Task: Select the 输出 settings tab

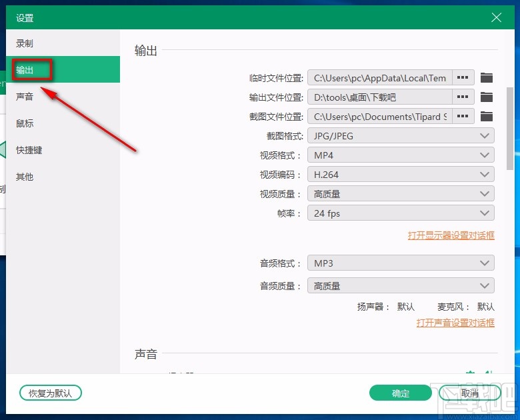Action: (x=63, y=69)
